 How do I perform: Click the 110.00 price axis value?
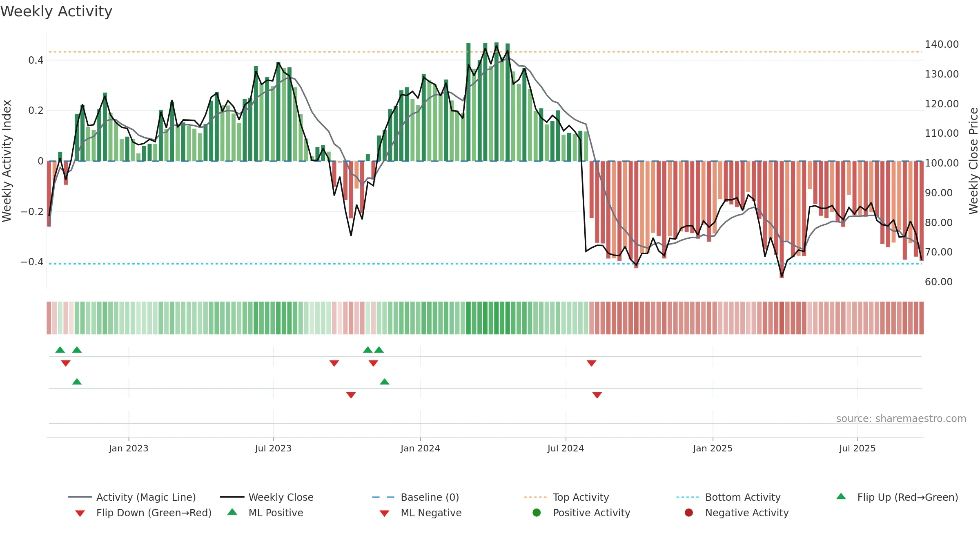942,133
